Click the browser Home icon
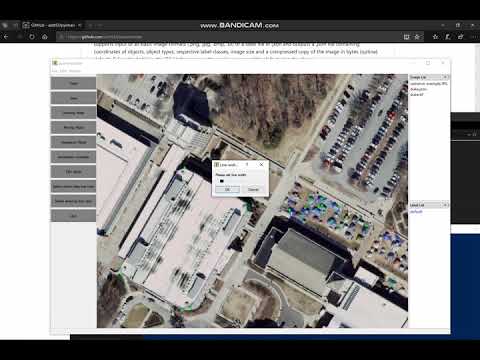Viewport: 480px width, 360px height. click(45, 37)
